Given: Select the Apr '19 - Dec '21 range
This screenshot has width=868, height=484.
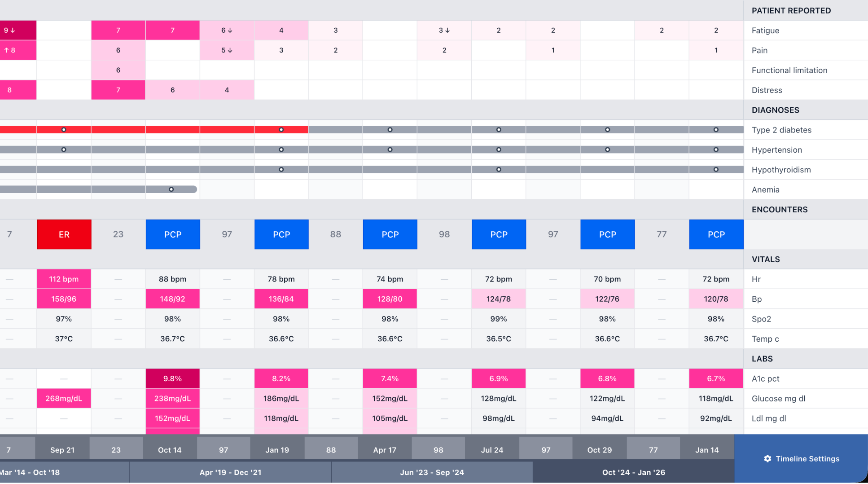Looking at the screenshot, I should [x=230, y=472].
